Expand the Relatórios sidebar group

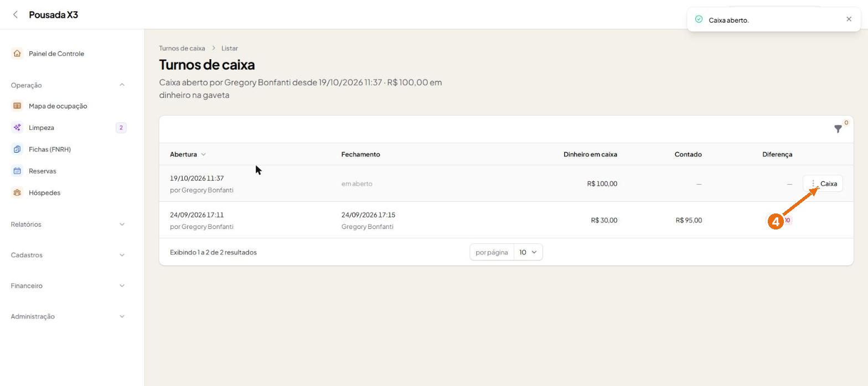pos(122,225)
